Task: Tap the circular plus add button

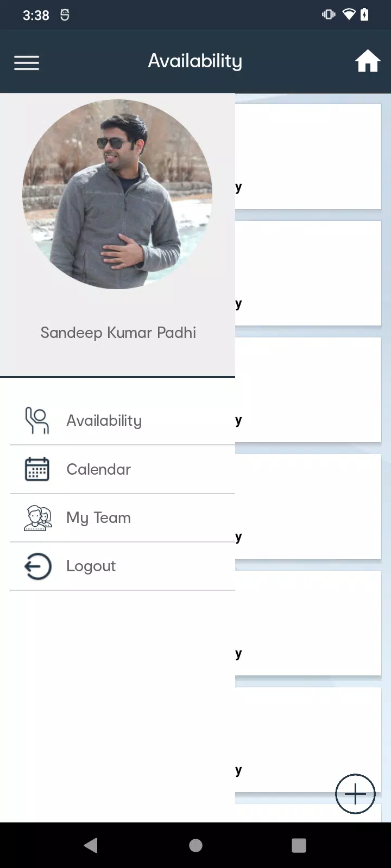Action: 355,794
